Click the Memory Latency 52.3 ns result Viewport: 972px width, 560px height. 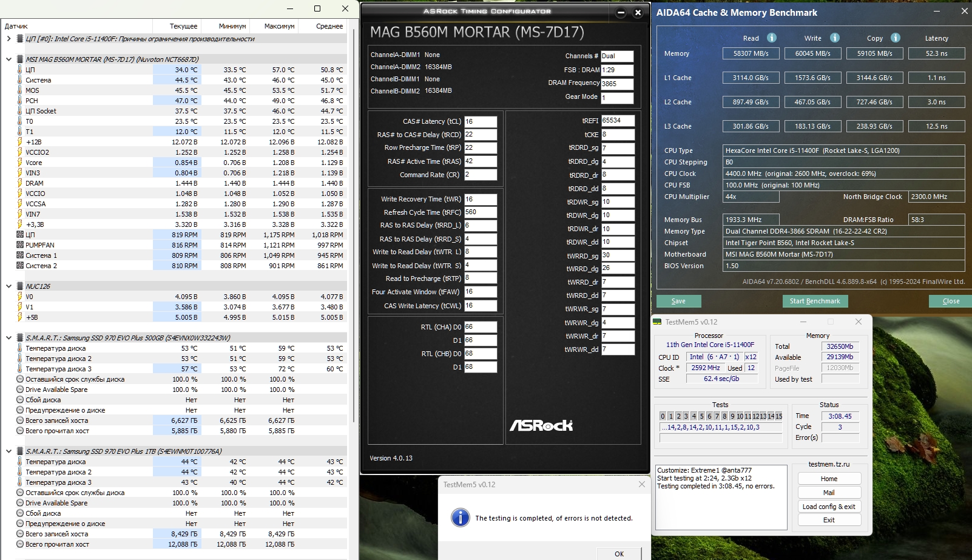coord(936,53)
